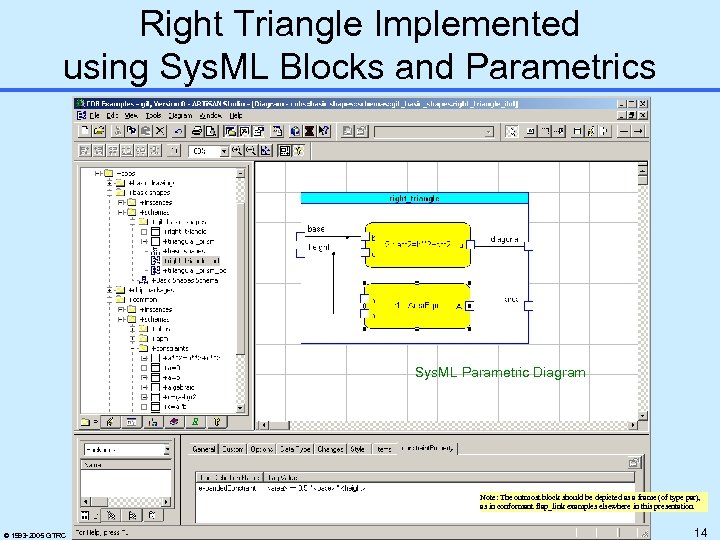This screenshot has height=540, width=720.
Task: Expand the +triangular_prism block node
Action: click(144, 241)
